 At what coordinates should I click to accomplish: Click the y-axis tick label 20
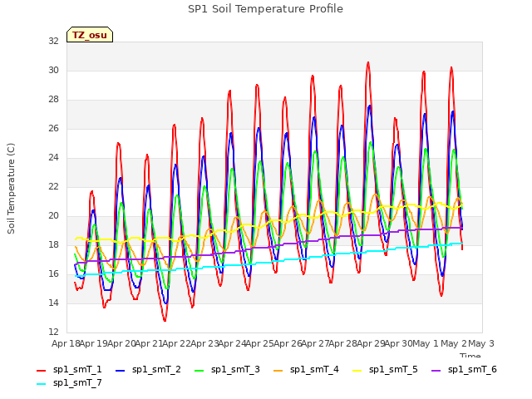(53, 216)
